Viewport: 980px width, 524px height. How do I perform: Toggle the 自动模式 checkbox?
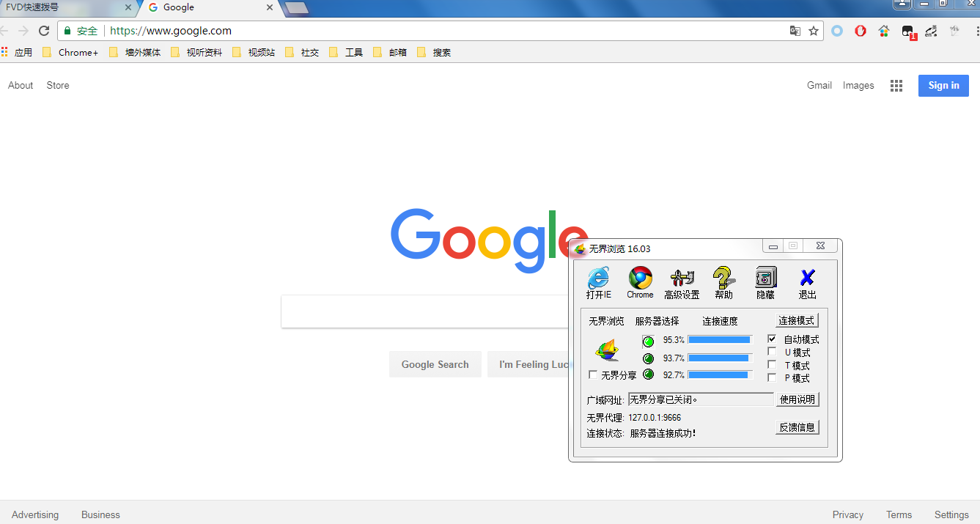772,339
